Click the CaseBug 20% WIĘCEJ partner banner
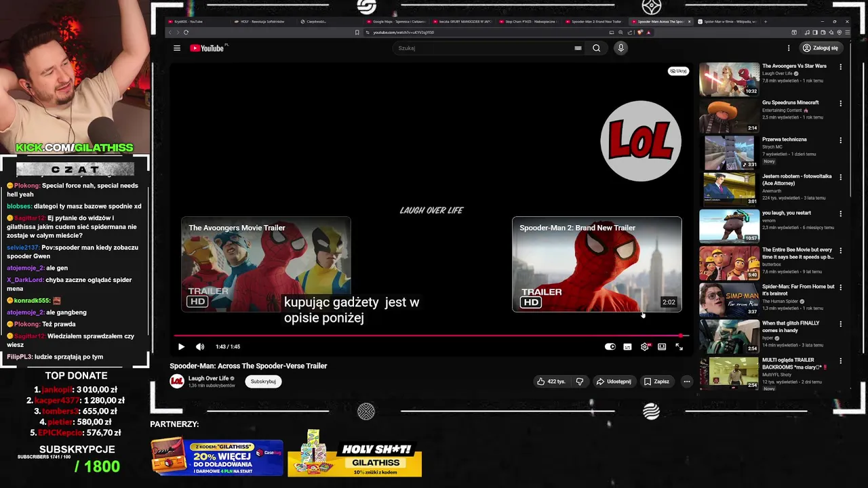868x488 pixels. point(217,456)
